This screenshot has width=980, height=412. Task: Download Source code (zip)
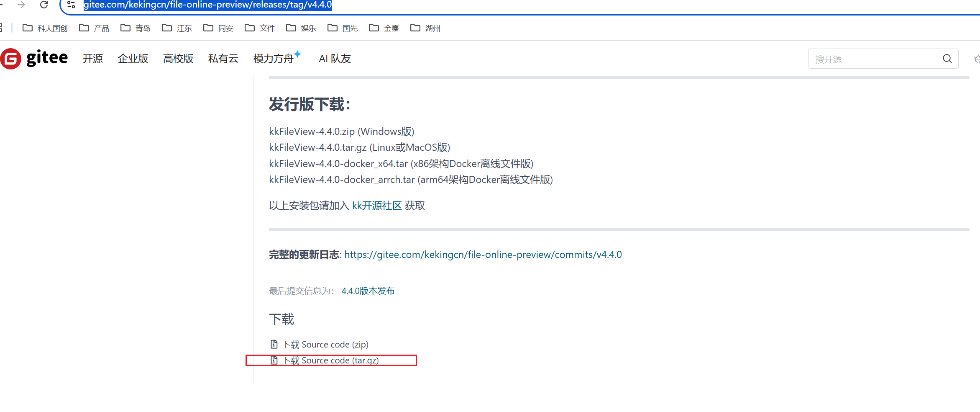point(325,344)
